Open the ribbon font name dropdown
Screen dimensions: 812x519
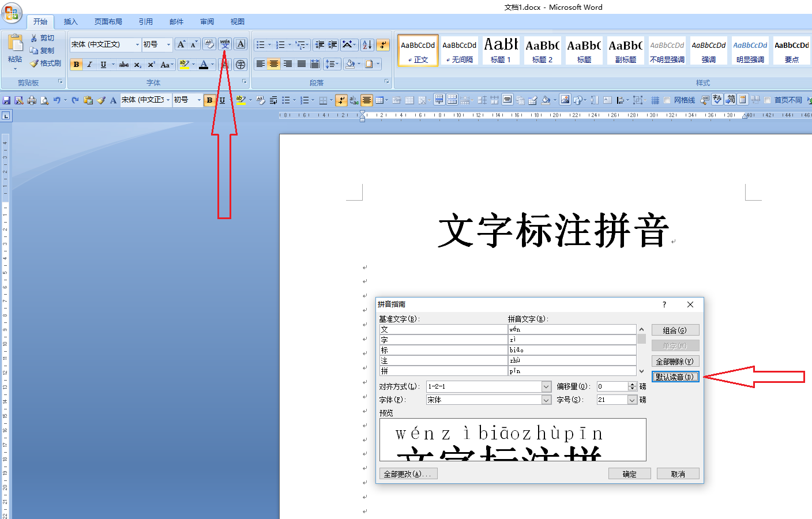[137, 44]
